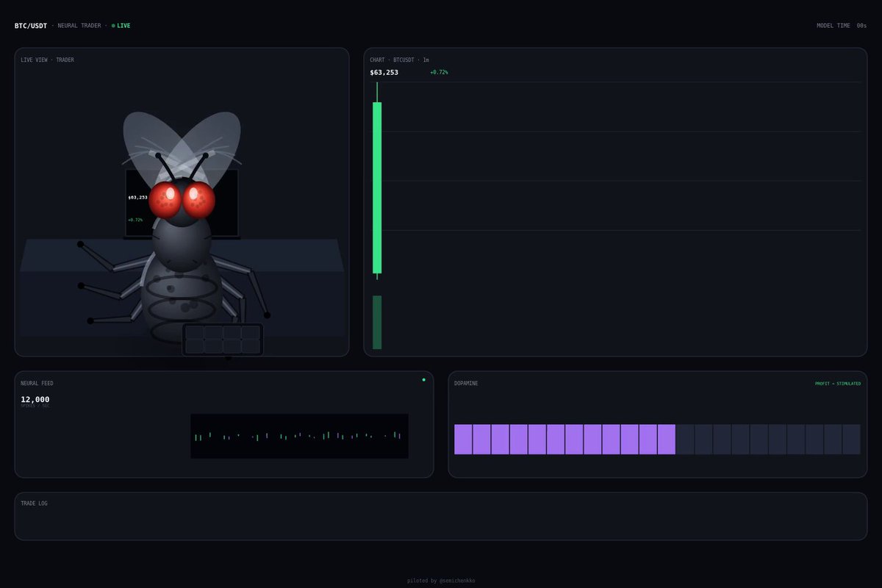Click the Neural Feed green indicator dot

(424, 380)
